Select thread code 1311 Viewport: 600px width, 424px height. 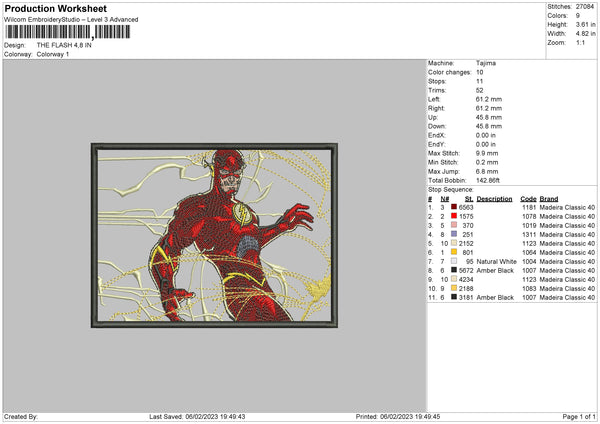pyautogui.click(x=529, y=234)
